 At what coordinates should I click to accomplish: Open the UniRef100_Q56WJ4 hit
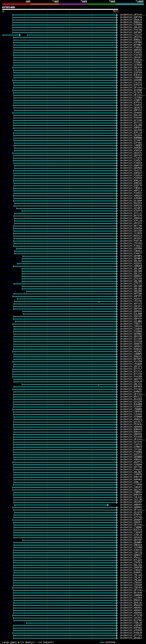coord(131,20)
